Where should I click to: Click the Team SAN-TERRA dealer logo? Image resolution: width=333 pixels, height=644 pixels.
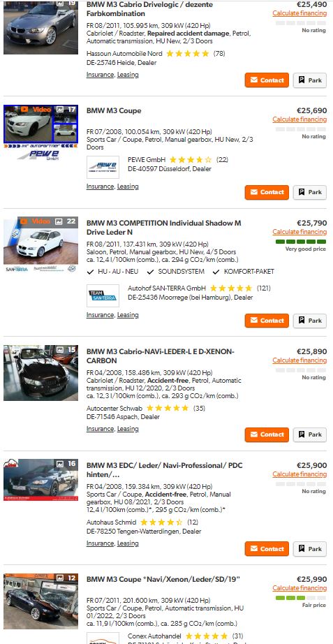click(x=103, y=295)
